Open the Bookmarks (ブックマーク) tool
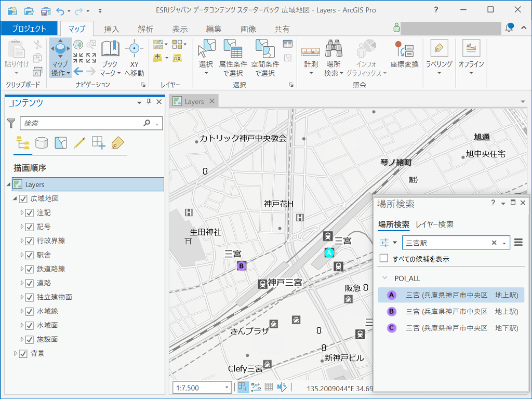The height and width of the screenshot is (399, 532). click(x=110, y=58)
